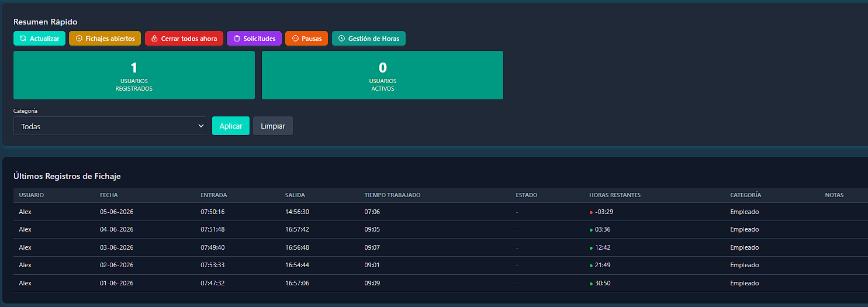Click entry time 07:47:32
This screenshot has width=868, height=307.
(x=213, y=283)
